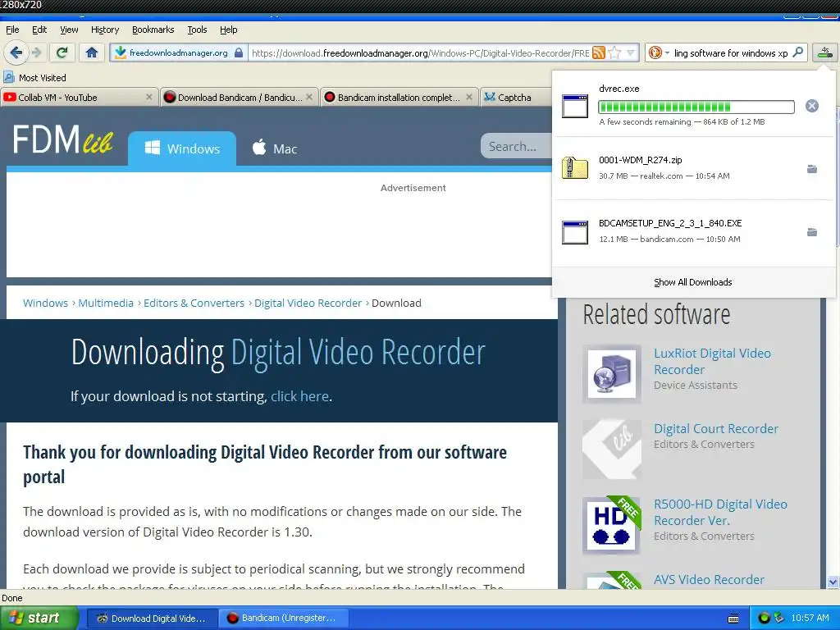Click the LuxRiot Digital Video Recorder thumbnail
Image resolution: width=840 pixels, height=630 pixels.
tap(612, 374)
